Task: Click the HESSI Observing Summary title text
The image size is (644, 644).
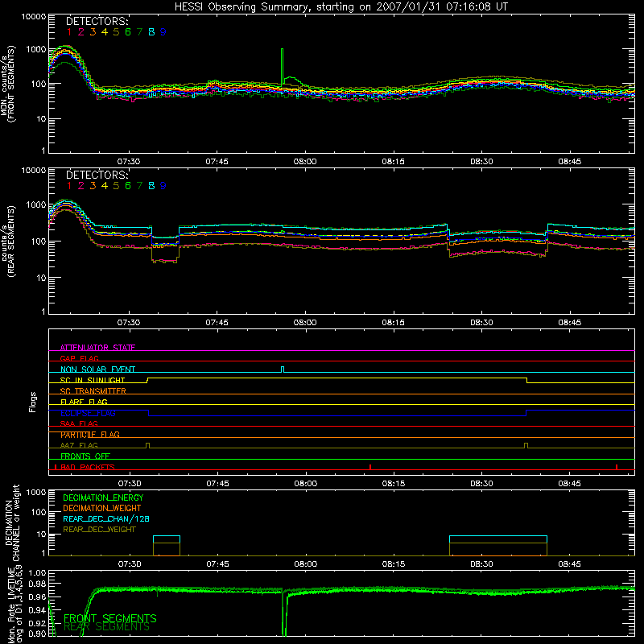Action: point(341,6)
